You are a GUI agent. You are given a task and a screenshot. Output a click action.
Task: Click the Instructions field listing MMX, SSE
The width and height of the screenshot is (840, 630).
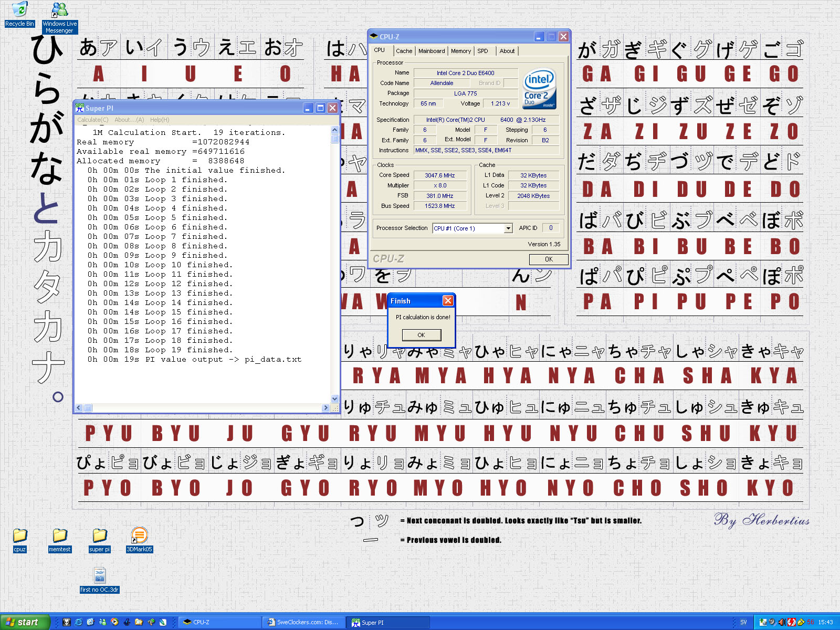coord(487,150)
